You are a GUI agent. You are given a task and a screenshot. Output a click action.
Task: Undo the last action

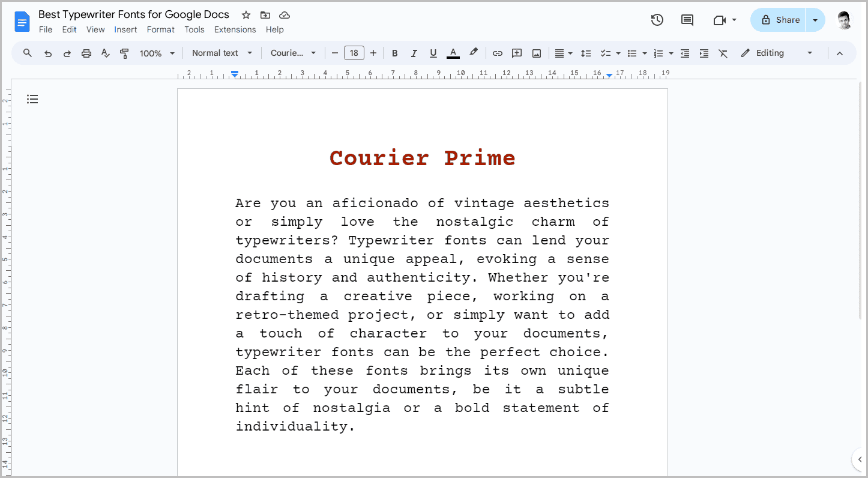click(48, 53)
